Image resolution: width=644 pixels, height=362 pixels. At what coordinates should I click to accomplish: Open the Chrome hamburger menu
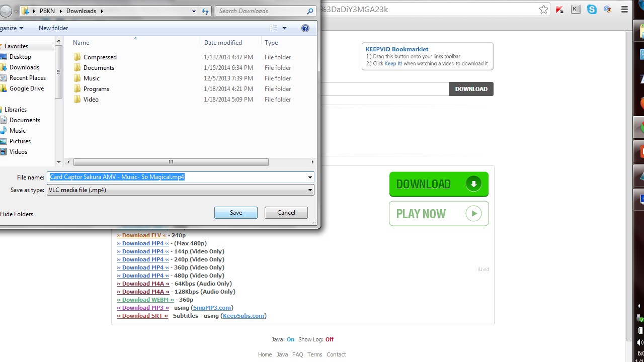tap(624, 10)
